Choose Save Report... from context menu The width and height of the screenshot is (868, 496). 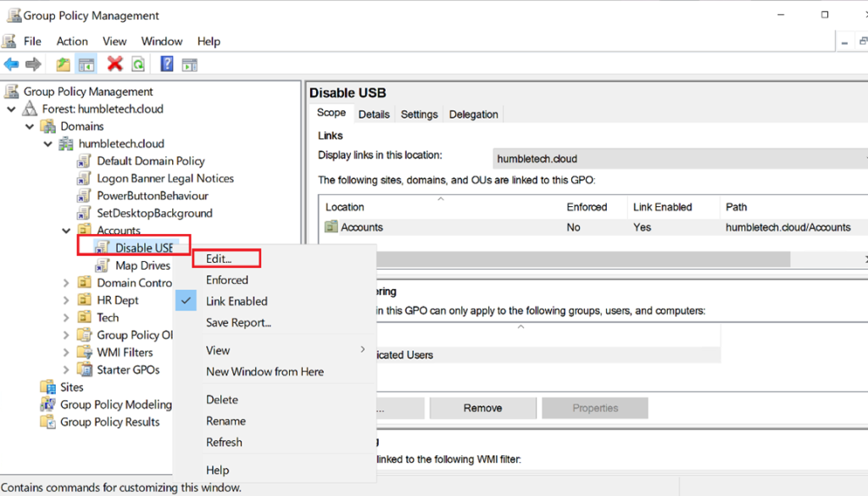click(275, 323)
